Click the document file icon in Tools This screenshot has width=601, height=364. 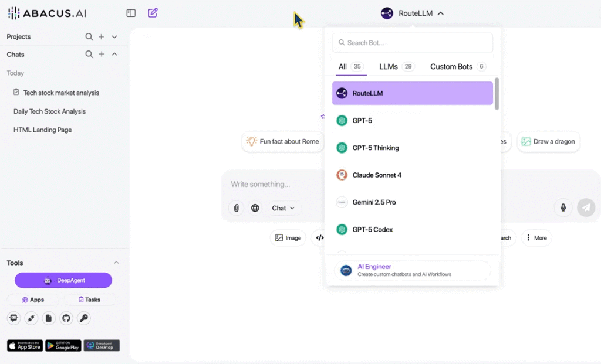tap(49, 318)
